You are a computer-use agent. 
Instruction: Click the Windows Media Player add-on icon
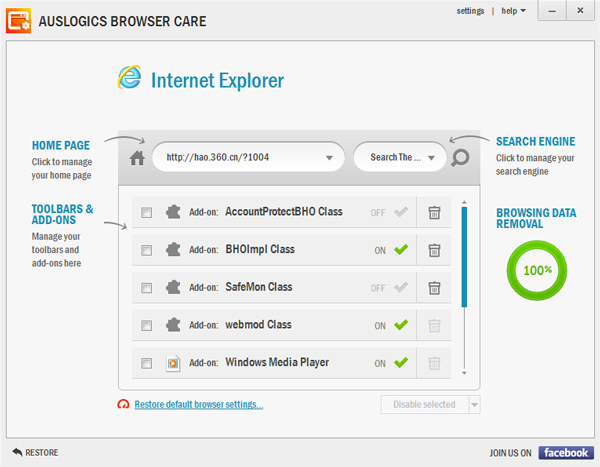click(x=173, y=363)
